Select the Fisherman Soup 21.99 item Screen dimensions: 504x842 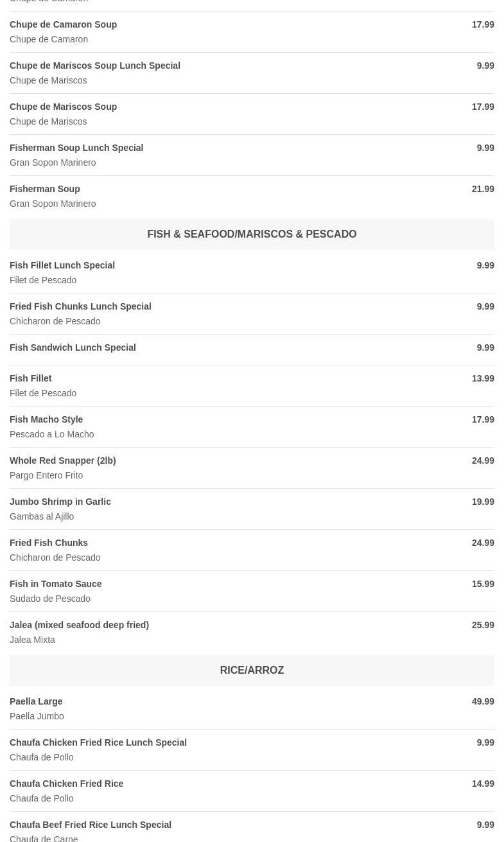point(45,189)
